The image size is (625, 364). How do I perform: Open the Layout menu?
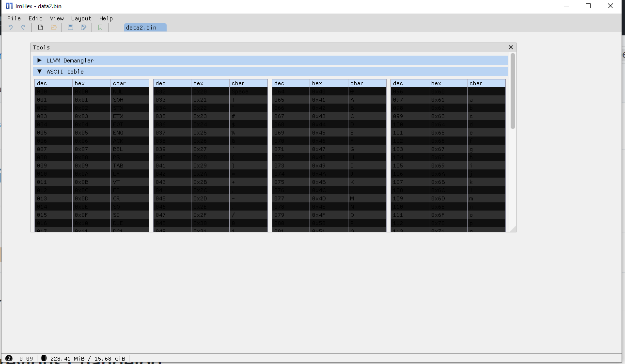point(81,18)
